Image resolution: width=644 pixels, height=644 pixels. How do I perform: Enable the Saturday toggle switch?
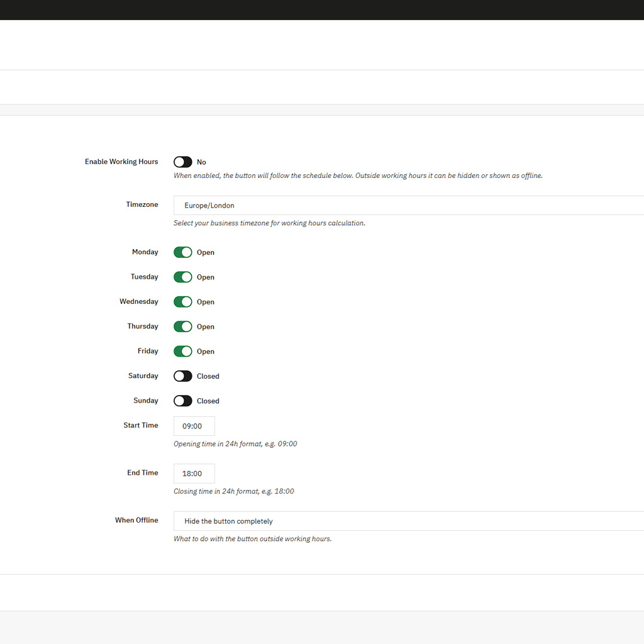182,376
